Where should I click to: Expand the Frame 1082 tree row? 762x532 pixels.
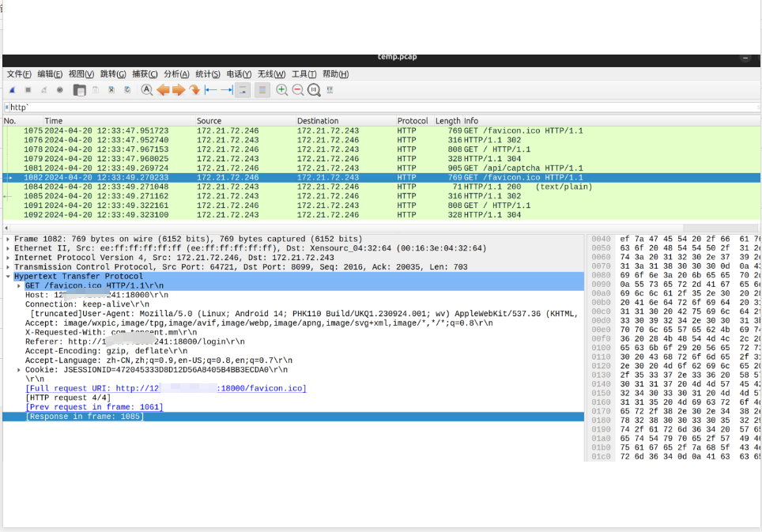(8, 239)
